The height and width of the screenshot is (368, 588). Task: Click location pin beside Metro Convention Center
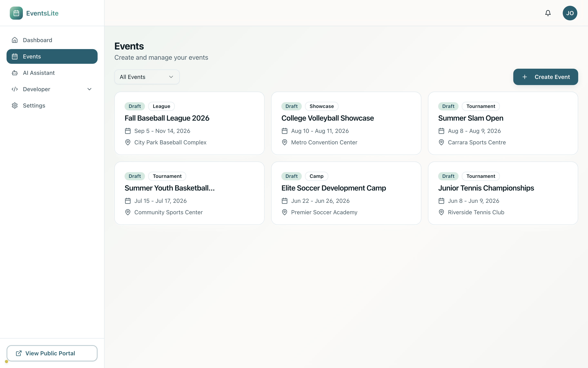tap(285, 142)
